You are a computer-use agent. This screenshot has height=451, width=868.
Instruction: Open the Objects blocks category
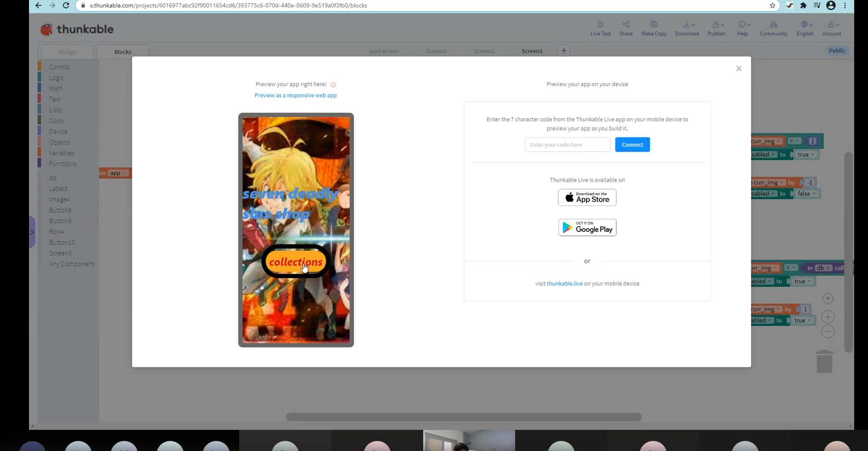(59, 142)
